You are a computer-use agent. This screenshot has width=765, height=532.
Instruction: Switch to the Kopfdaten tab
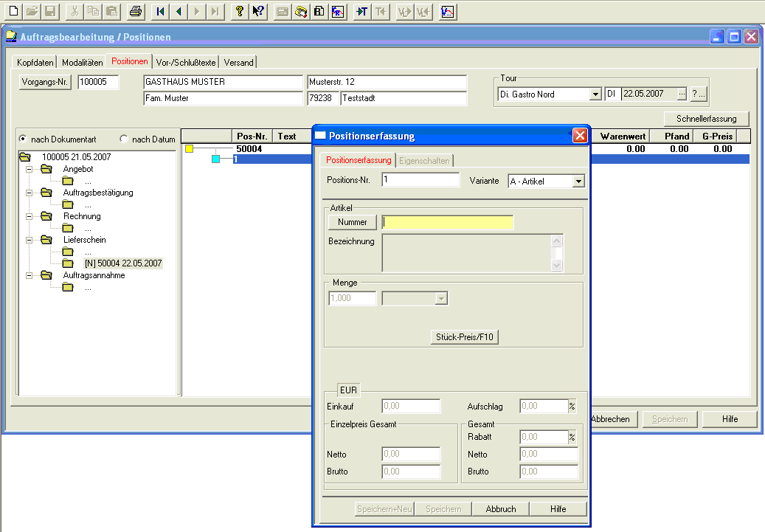[35, 63]
